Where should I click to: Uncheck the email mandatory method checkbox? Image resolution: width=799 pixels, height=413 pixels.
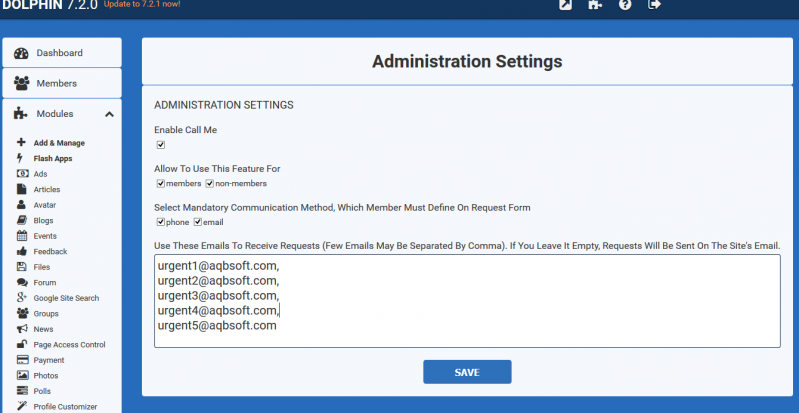tap(198, 222)
